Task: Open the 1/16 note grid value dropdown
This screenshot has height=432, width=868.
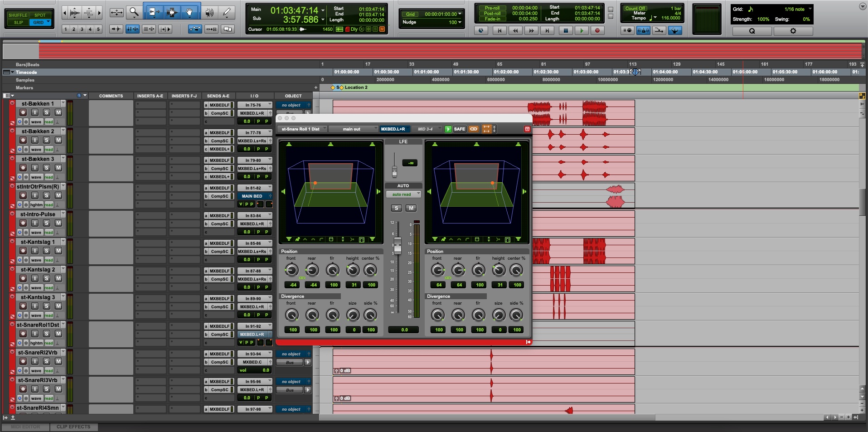Action: click(798, 9)
